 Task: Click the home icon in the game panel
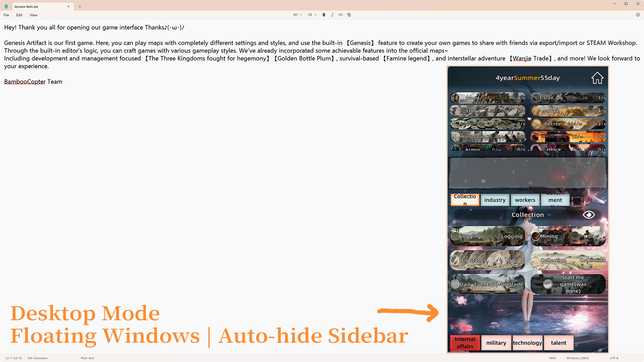pos(597,78)
